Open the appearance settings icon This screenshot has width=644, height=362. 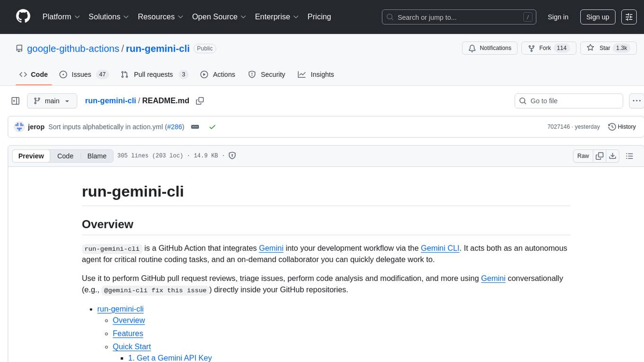click(629, 17)
